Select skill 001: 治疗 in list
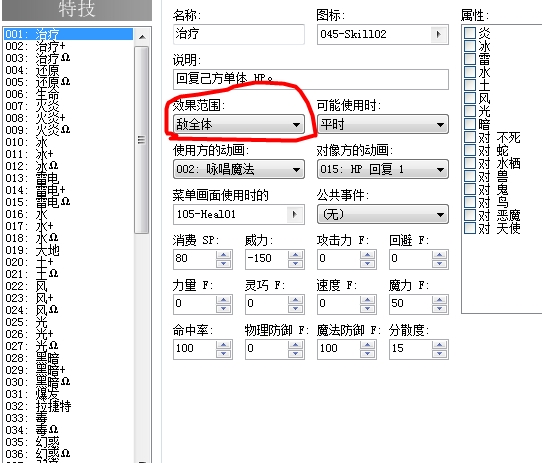Viewport: 542px width, 463px height. click(x=68, y=34)
